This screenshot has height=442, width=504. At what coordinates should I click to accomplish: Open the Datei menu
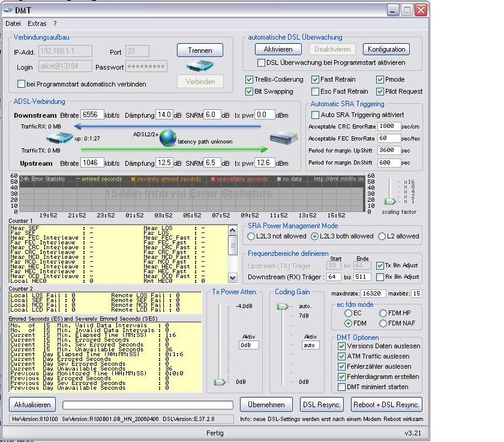13,23
